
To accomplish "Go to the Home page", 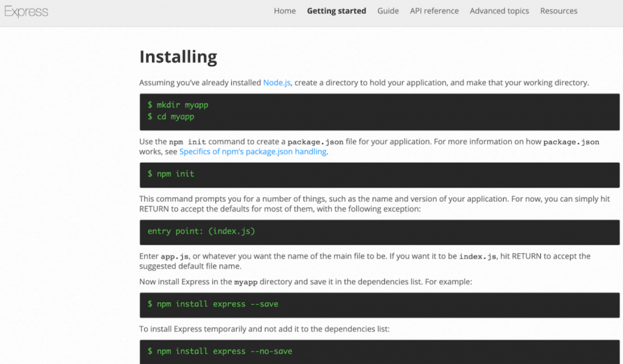I will point(285,11).
